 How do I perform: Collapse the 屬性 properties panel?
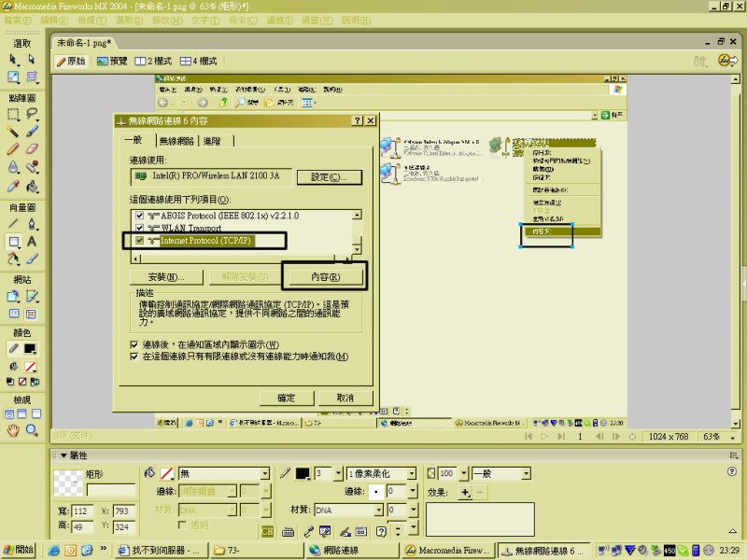(63, 455)
